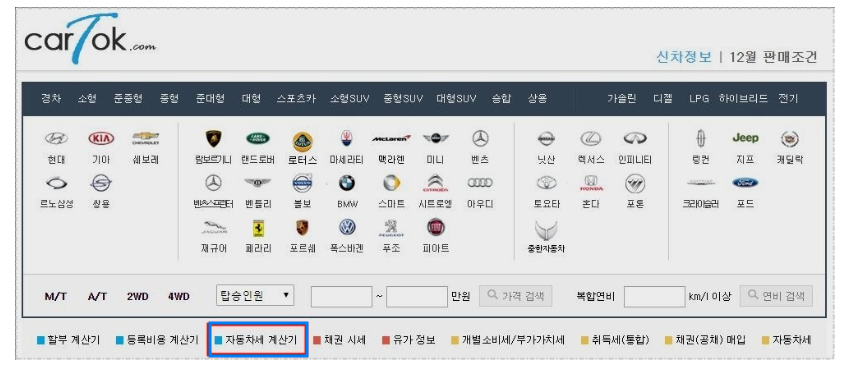Choose the BMW logo
The width and height of the screenshot is (845, 374).
point(347,183)
